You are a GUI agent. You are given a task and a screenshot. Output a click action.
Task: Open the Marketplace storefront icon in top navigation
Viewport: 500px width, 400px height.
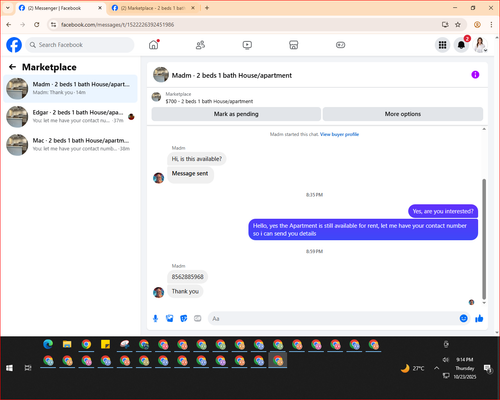(294, 45)
